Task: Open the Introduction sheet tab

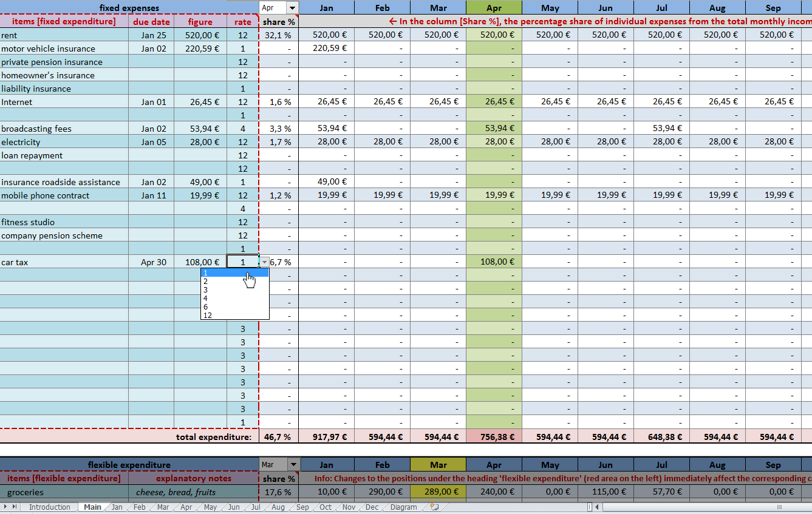Action: coord(49,507)
